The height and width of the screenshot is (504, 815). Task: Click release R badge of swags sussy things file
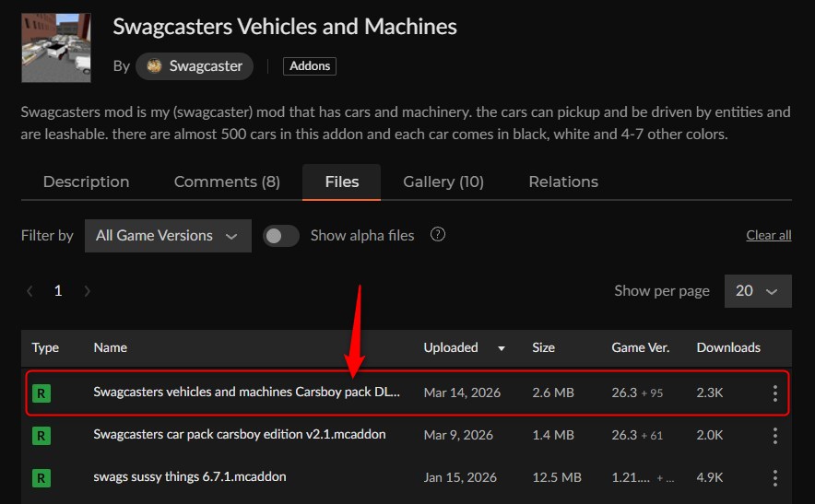pyautogui.click(x=41, y=478)
